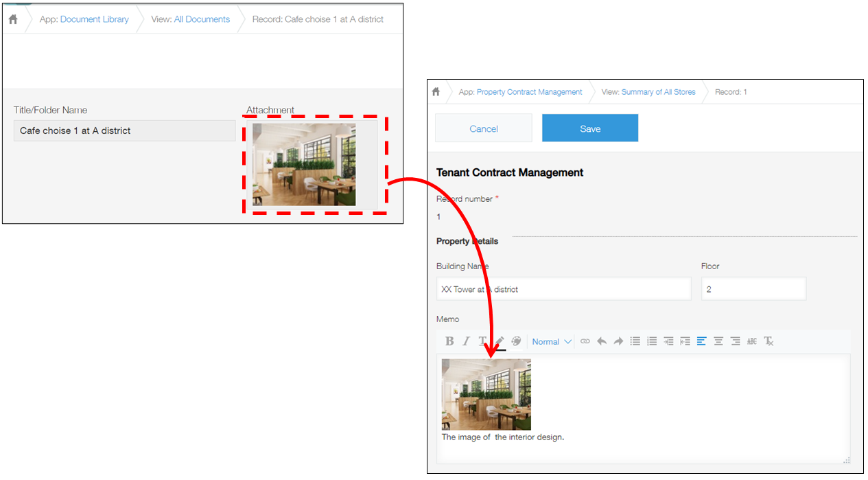Viewport: 868px width, 480px height.
Task: Apply a numbered list in the Memo
Action: point(651,341)
